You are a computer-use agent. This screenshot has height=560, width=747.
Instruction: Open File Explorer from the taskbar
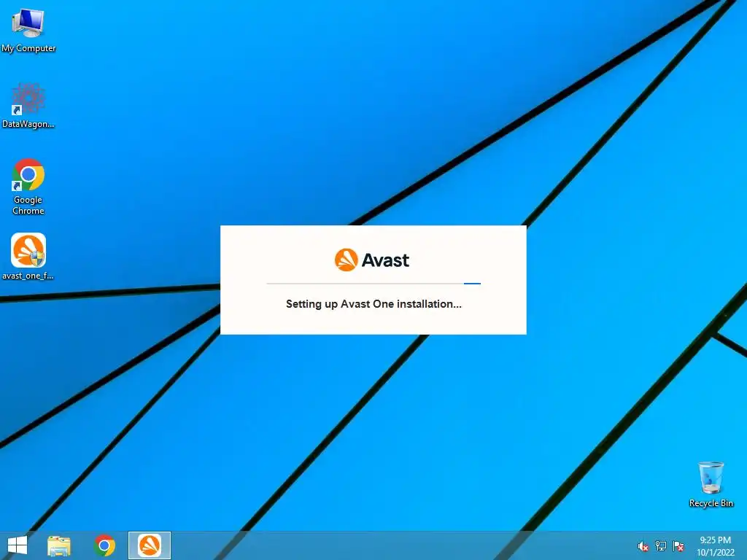click(59, 545)
